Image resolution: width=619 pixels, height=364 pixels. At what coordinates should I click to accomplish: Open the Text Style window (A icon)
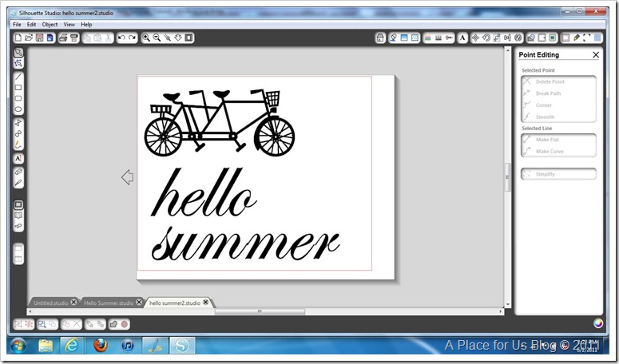coord(462,38)
